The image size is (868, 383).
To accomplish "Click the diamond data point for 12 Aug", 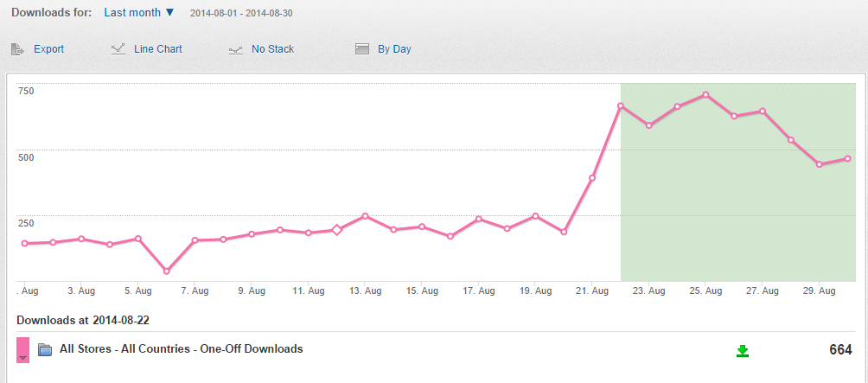I will click(x=336, y=230).
